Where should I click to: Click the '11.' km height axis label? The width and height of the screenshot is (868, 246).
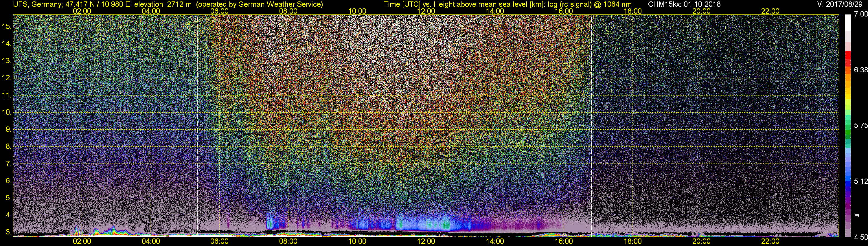coord(7,95)
